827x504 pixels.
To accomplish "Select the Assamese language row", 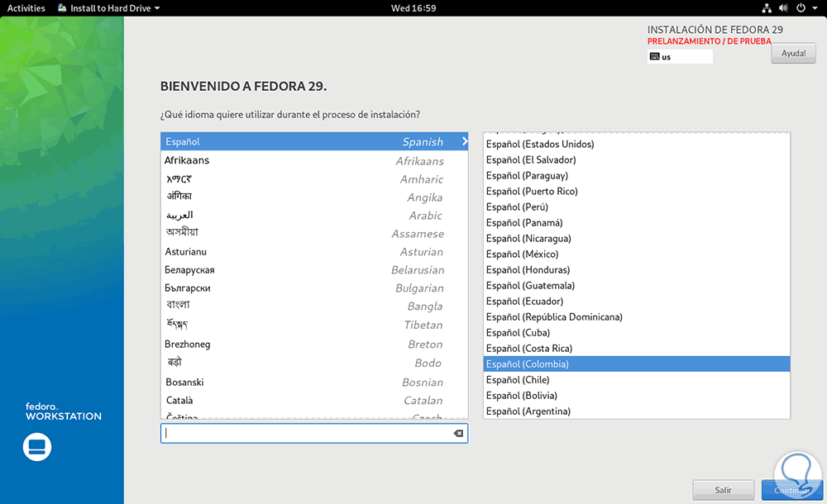I will [314, 233].
